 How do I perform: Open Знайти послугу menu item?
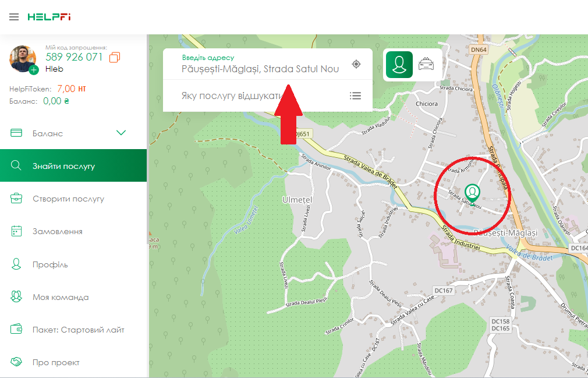point(63,166)
